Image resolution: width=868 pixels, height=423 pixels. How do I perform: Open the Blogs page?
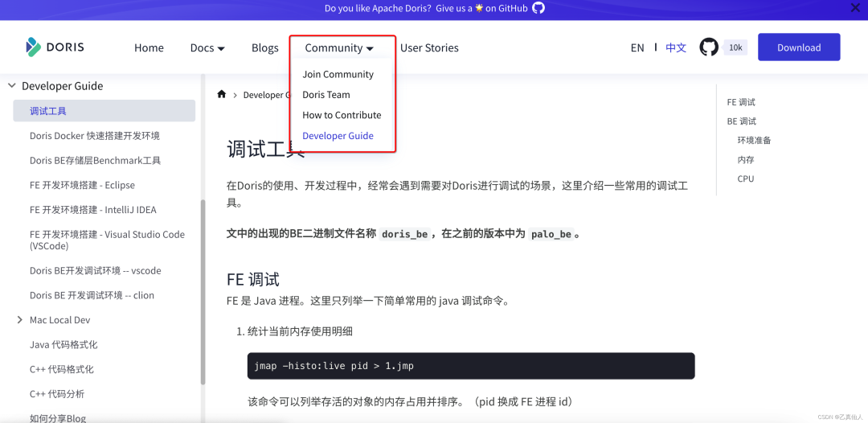click(x=264, y=47)
